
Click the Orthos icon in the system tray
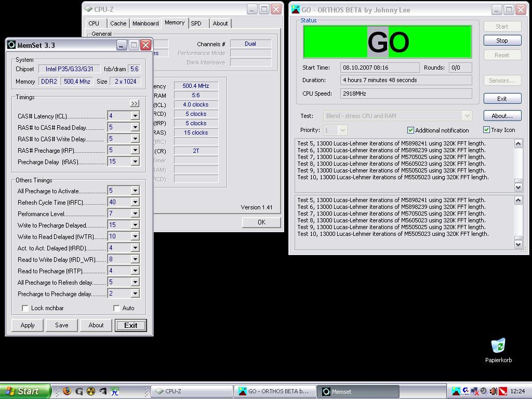(x=456, y=391)
